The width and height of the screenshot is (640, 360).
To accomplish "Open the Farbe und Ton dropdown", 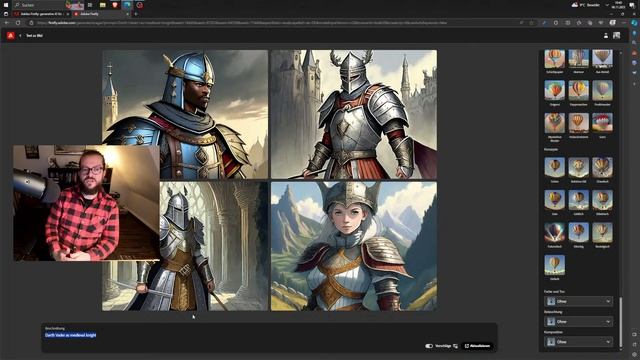I will [578, 301].
